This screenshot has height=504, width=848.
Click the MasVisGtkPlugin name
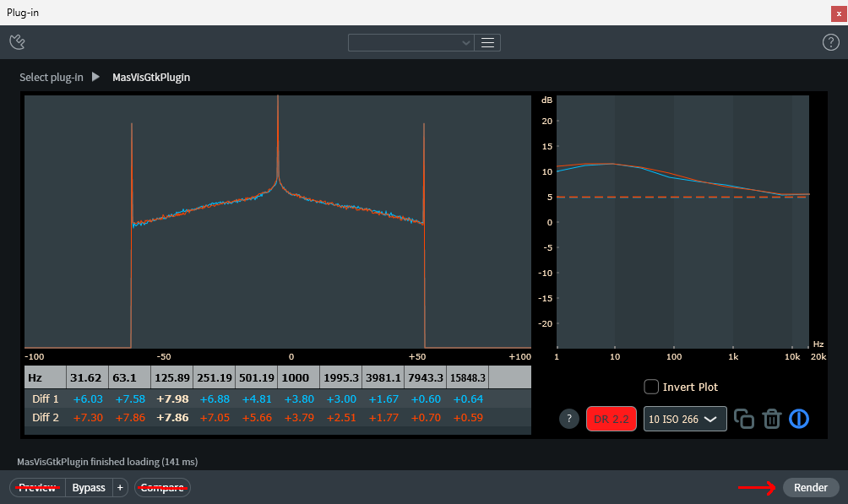pos(151,78)
